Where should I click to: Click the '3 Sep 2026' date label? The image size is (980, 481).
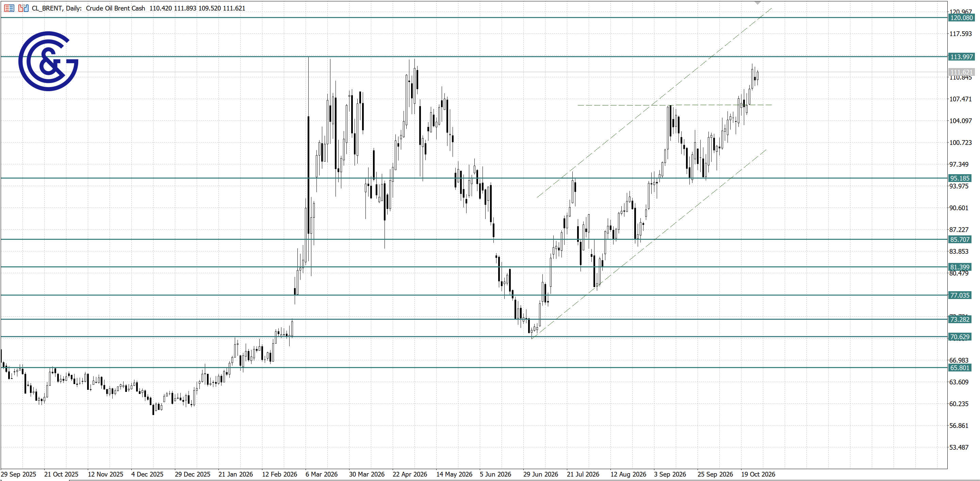click(x=670, y=475)
